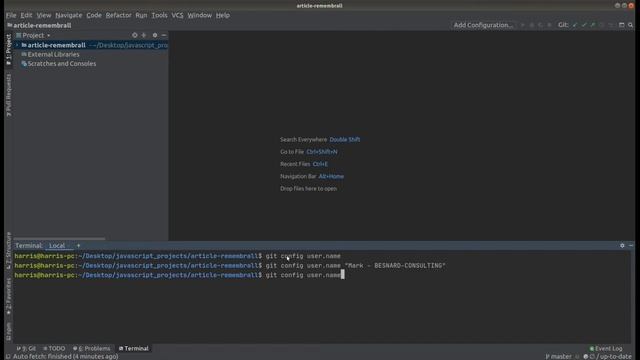This screenshot has width=640, height=360.
Task: Open master branch popup in status bar
Action: click(x=558, y=356)
